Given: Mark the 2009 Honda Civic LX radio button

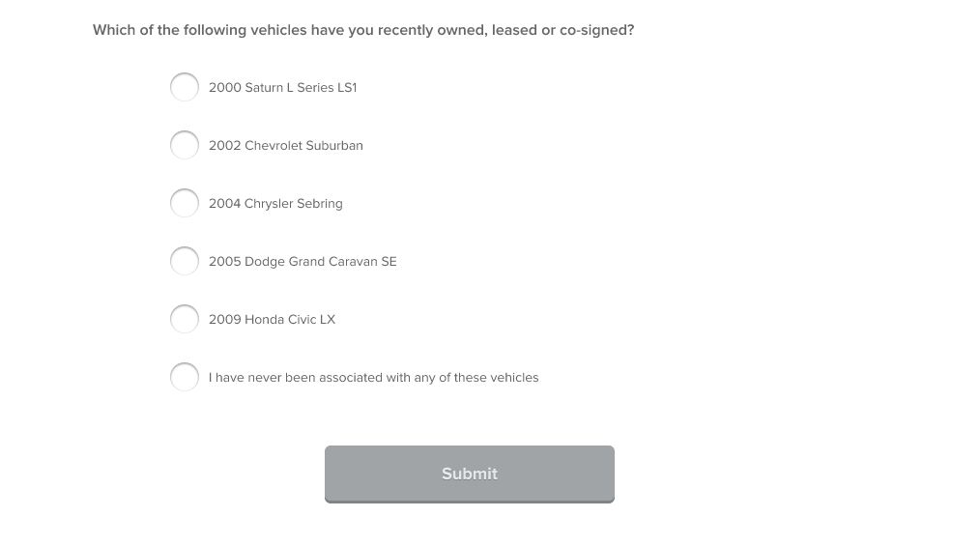Looking at the screenshot, I should point(185,319).
